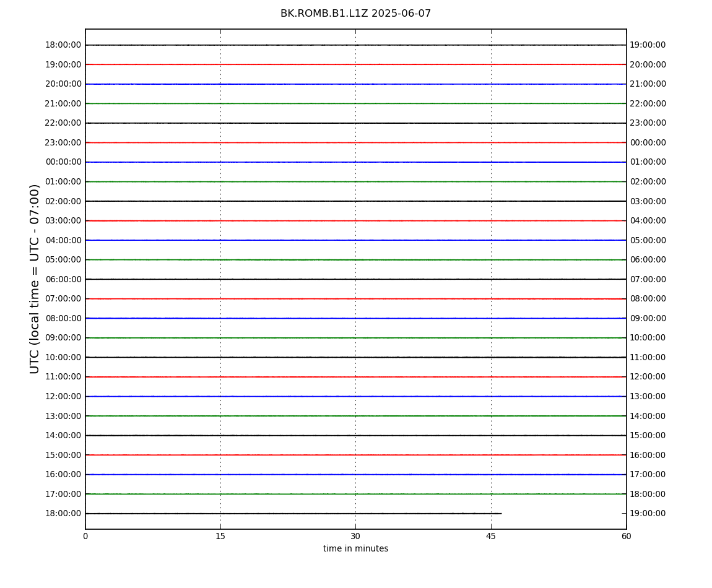Image resolution: width=712 pixels, height=588 pixels.
Task: Select left-axis label 13:00:00
Action: click(x=63, y=416)
